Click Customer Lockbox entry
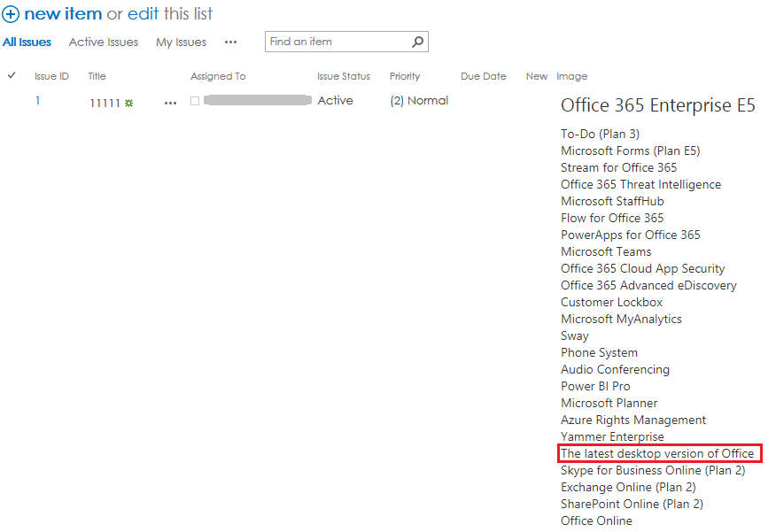Screen dimensions: 776x532 pos(612,302)
